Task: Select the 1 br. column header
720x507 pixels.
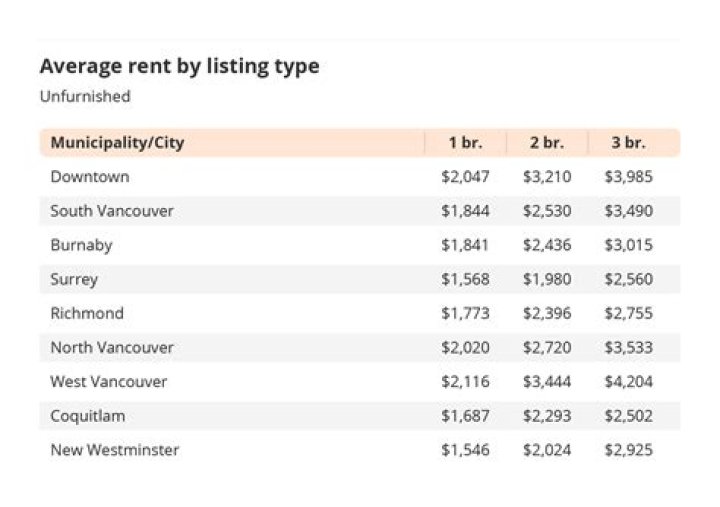Action: coord(465,143)
